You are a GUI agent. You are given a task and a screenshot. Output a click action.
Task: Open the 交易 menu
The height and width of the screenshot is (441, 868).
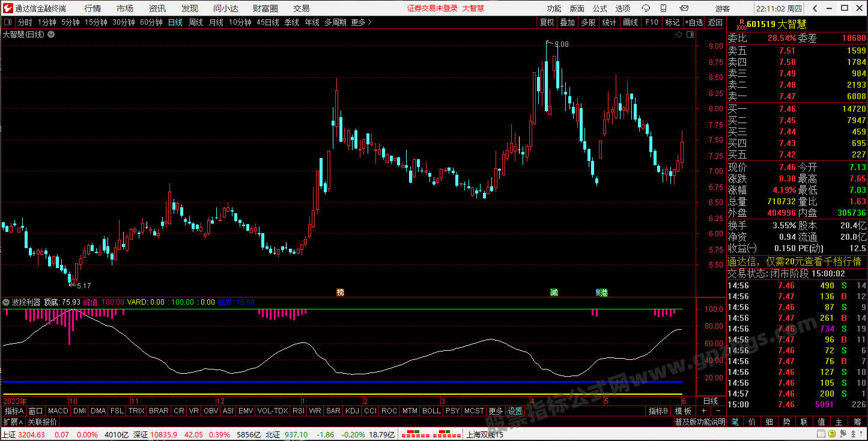tap(302, 8)
